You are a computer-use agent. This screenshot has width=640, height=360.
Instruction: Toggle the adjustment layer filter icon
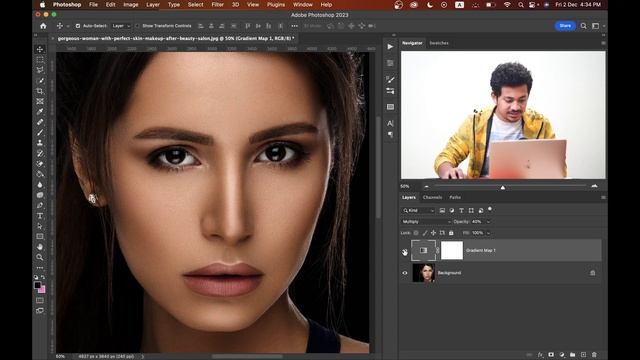tap(452, 210)
